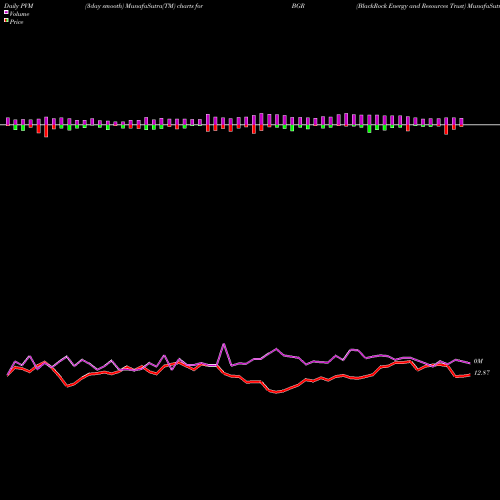
Task: Select the 'Volume' legend label
Action: (x=19, y=14)
